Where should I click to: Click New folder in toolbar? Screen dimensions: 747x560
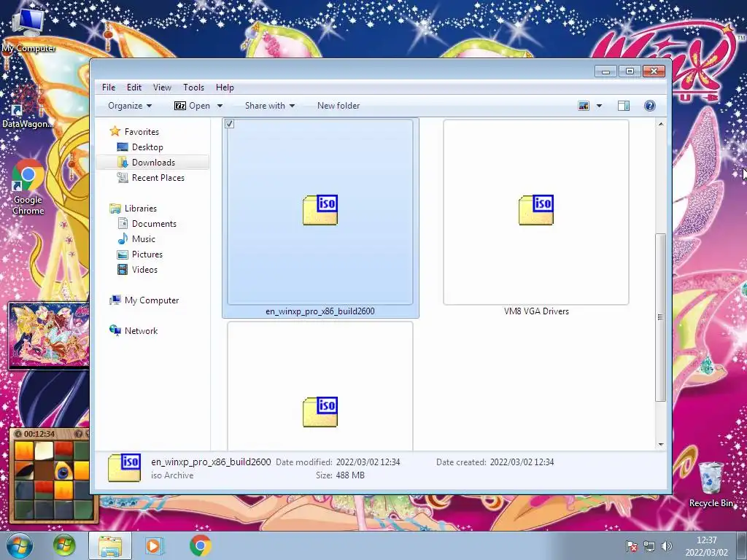338,106
